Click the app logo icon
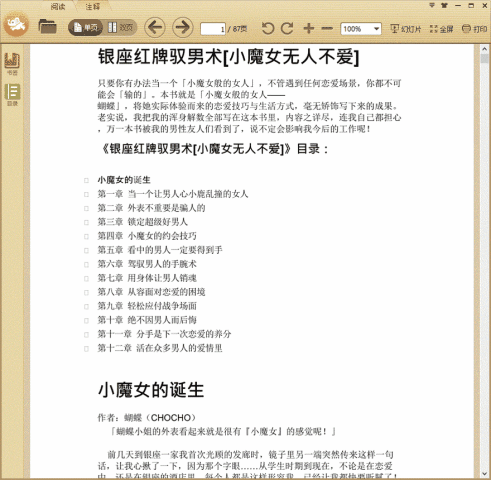Screen dimensions: 491x480 click(x=16, y=24)
